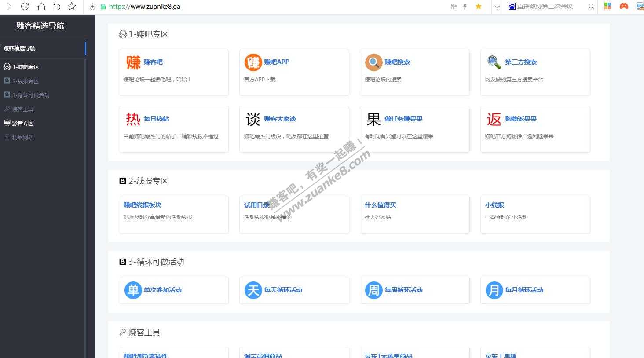644x358 pixels.
Task: Click the shield security icon
Action: 92,7
